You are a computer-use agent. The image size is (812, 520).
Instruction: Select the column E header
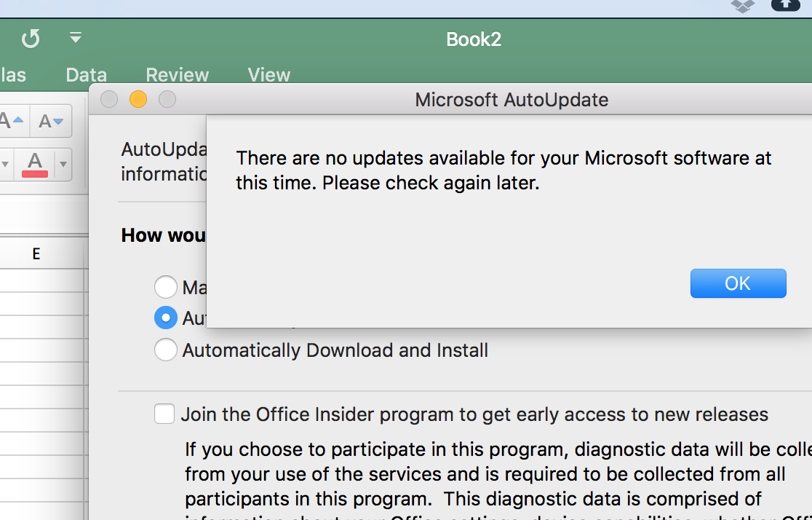(x=36, y=253)
